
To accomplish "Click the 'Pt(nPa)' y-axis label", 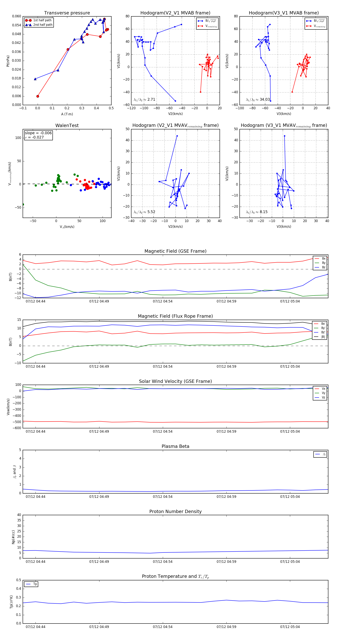I will (8, 61).
